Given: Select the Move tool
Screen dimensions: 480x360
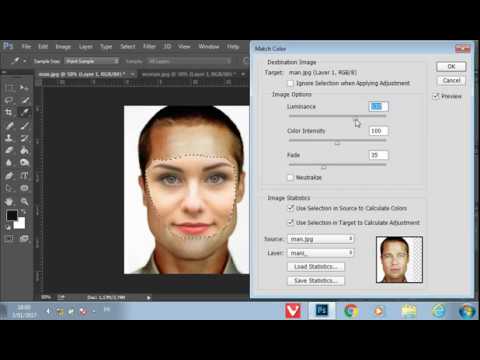Looking at the screenshot, I should click(x=24, y=88).
